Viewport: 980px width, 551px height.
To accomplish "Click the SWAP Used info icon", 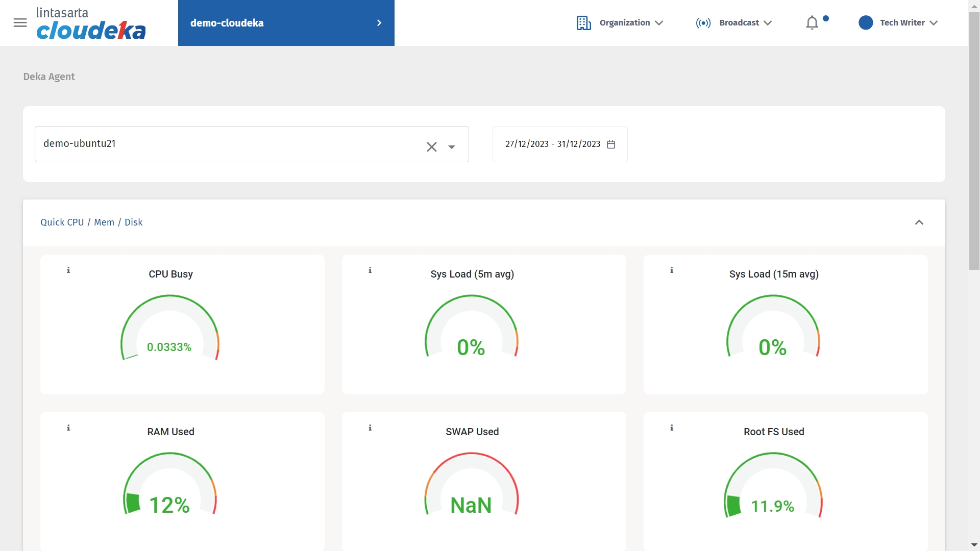I will tap(370, 428).
